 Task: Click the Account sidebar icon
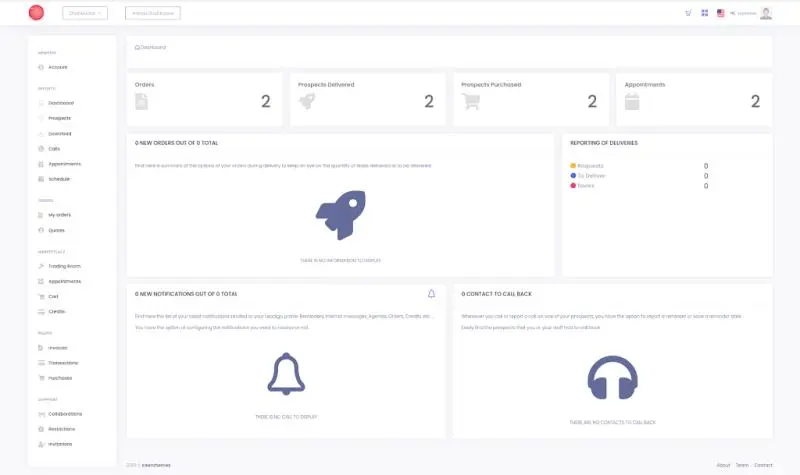point(41,67)
